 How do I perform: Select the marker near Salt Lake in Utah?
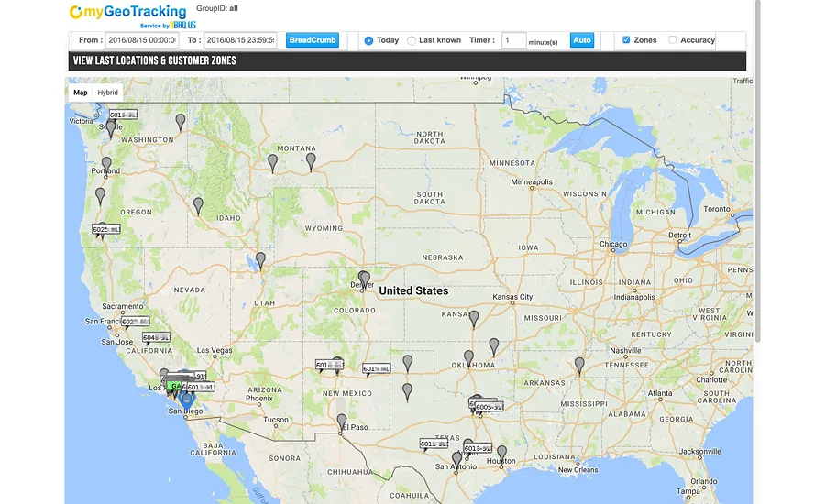pos(260,261)
